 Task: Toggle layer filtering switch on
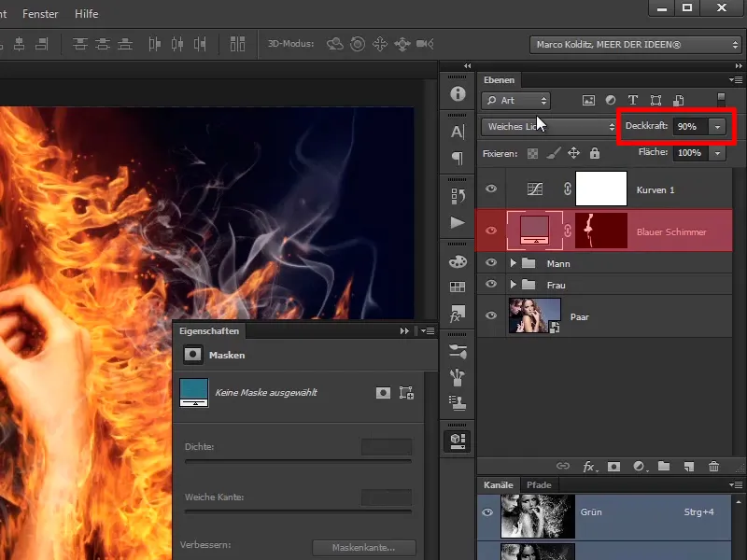pos(721,99)
